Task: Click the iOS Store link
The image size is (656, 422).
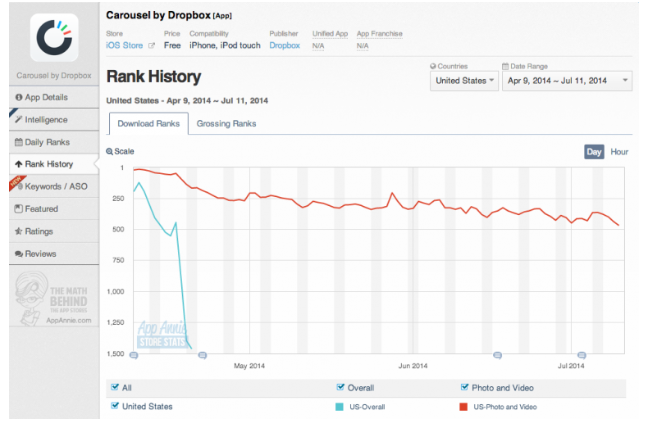Action: click(x=124, y=46)
